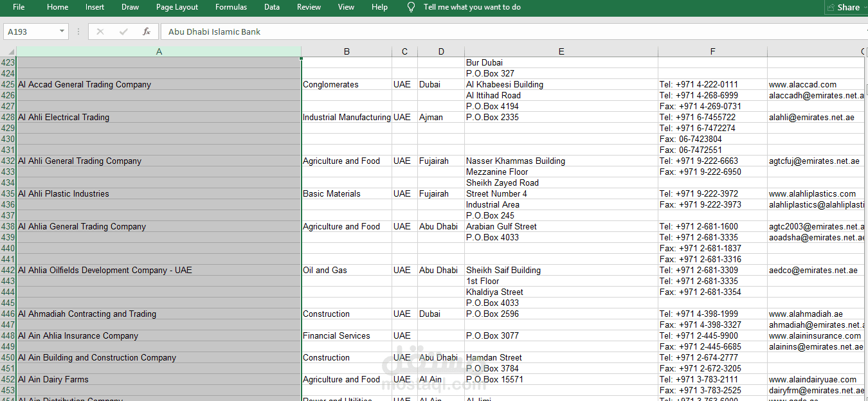Image resolution: width=868 pixels, height=401 pixels.
Task: Expand the Name Box dropdown arrow
Action: point(62,31)
